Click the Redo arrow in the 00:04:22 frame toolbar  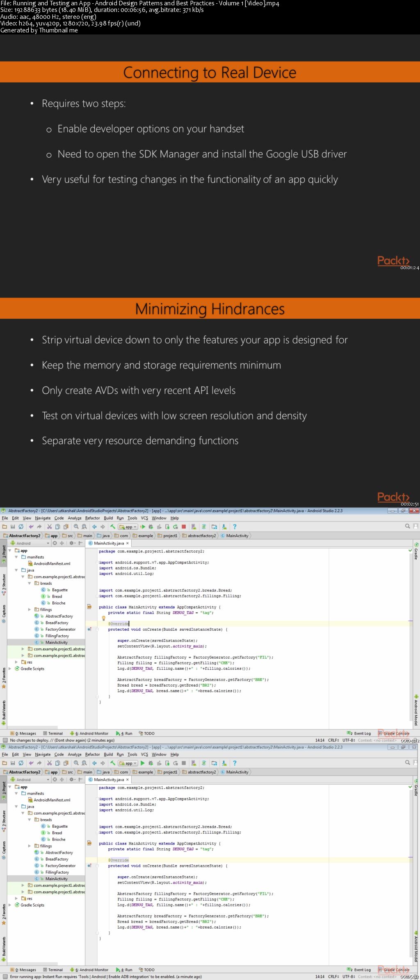(39, 527)
